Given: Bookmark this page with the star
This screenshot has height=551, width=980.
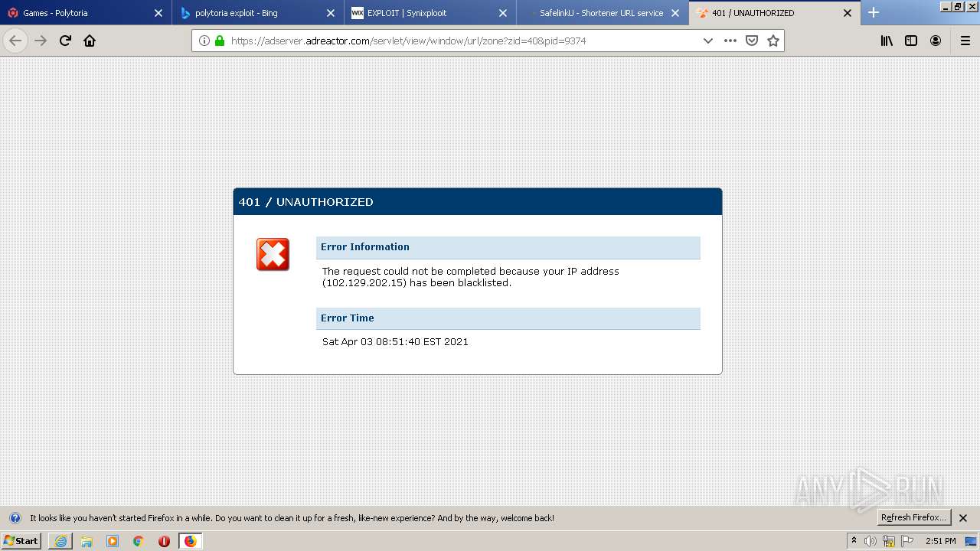Looking at the screenshot, I should click(x=773, y=41).
